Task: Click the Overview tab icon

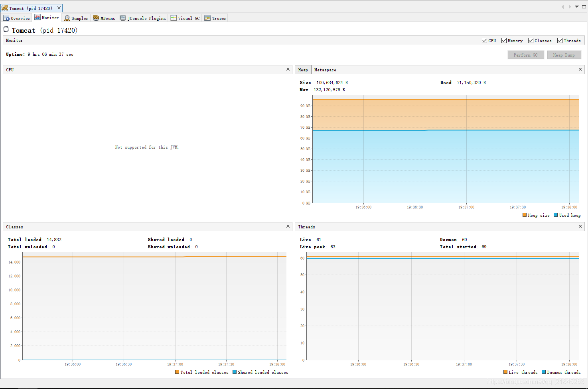Action: click(6, 18)
